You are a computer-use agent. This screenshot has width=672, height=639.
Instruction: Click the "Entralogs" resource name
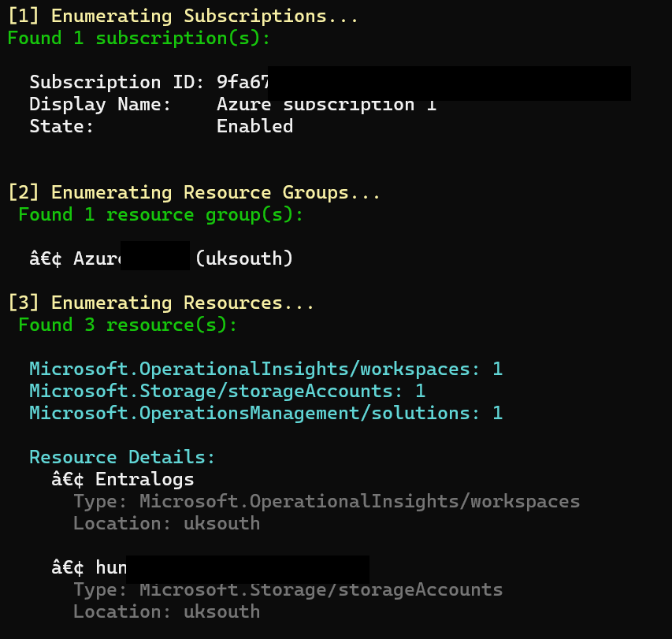coord(144,479)
